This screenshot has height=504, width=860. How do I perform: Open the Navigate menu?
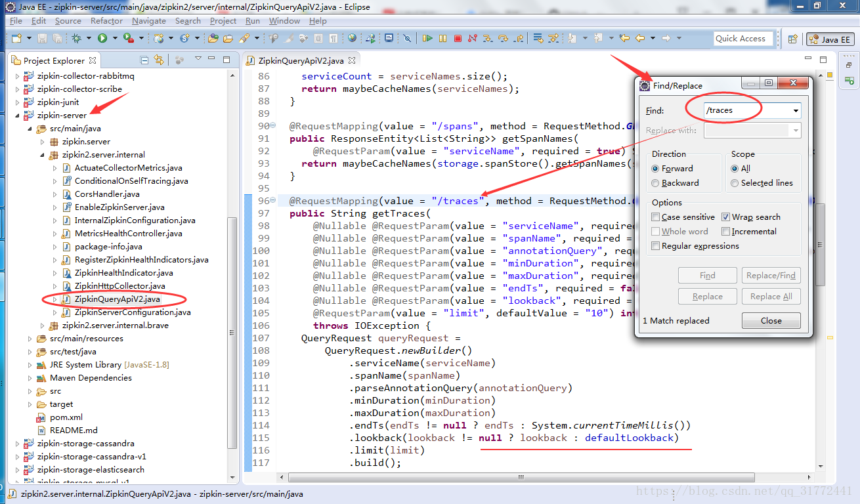coord(149,21)
